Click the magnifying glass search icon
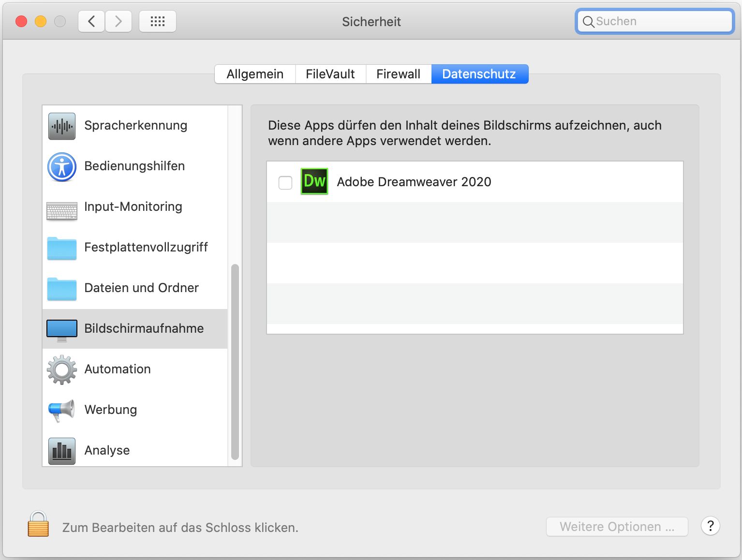 click(588, 22)
